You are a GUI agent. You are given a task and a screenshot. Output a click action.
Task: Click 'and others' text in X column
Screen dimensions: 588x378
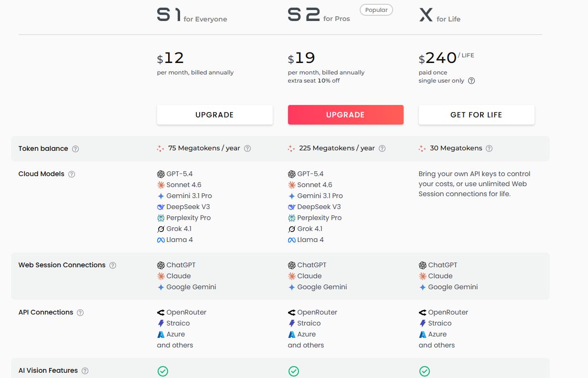coord(437,346)
